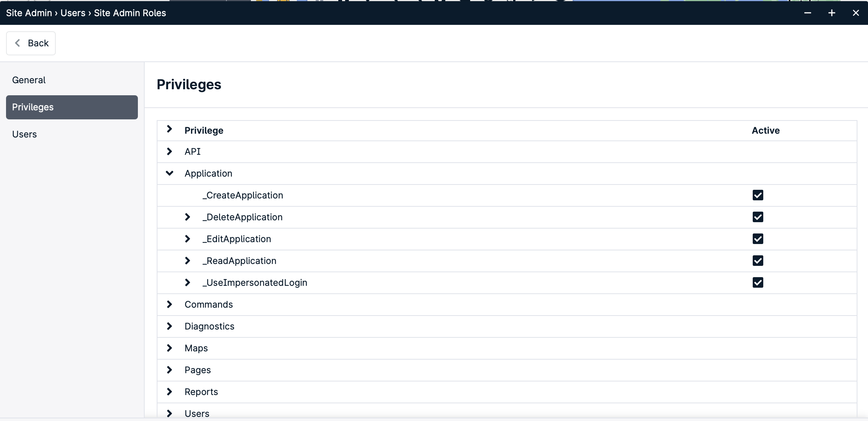Select the _CreateApplication row label
868x421 pixels.
[243, 195]
